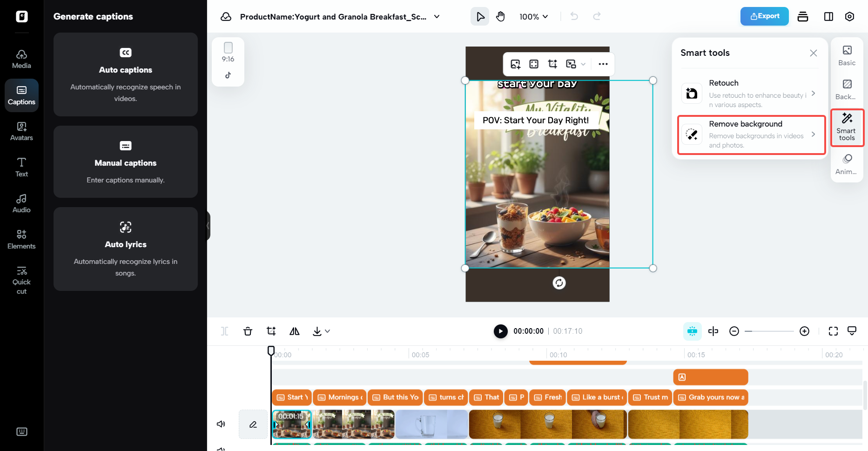This screenshot has height=451, width=868.
Task: Play the video preview
Action: (x=500, y=331)
